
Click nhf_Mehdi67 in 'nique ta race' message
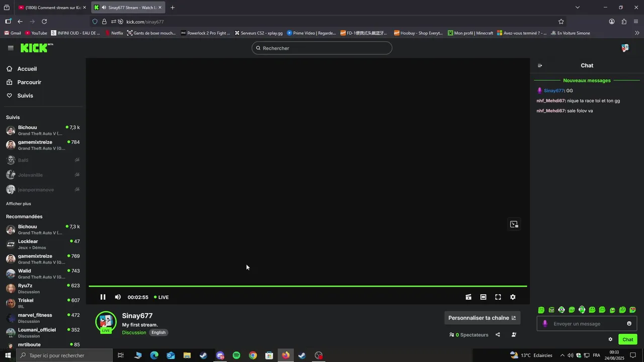[550, 101]
